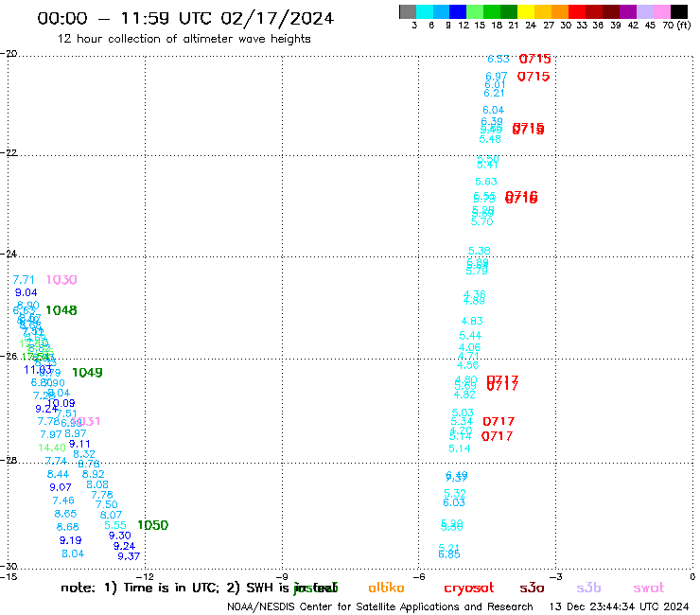Click the '5.03' wave height value
This screenshot has height=615, width=700.
(462, 413)
